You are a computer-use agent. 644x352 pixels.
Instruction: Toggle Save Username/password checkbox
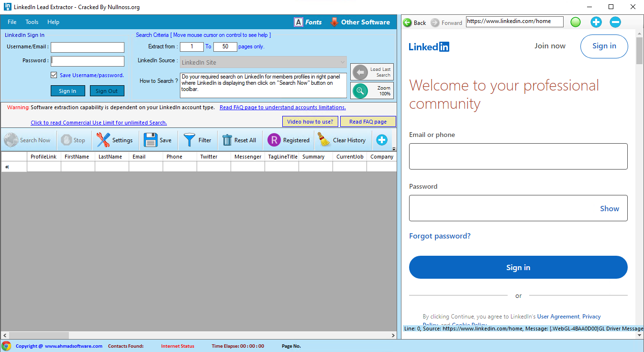54,75
